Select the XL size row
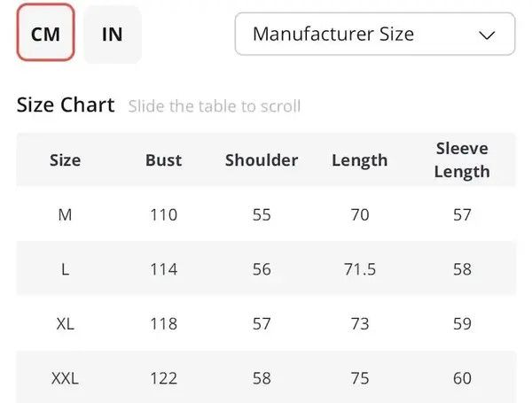532x403 pixels. coord(266,323)
